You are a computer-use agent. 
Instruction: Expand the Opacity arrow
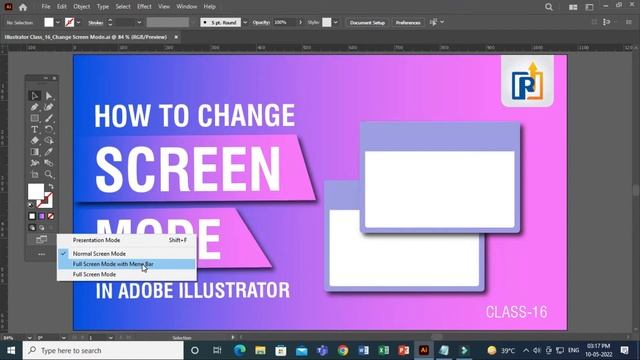(301, 22)
